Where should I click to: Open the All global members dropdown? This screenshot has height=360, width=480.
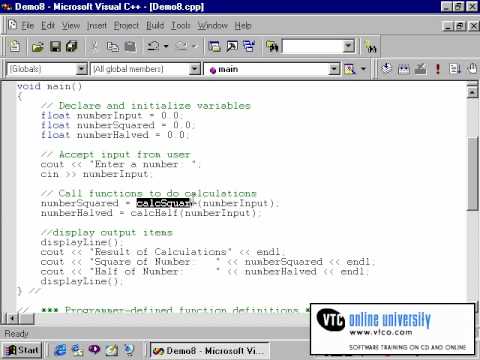[194, 69]
